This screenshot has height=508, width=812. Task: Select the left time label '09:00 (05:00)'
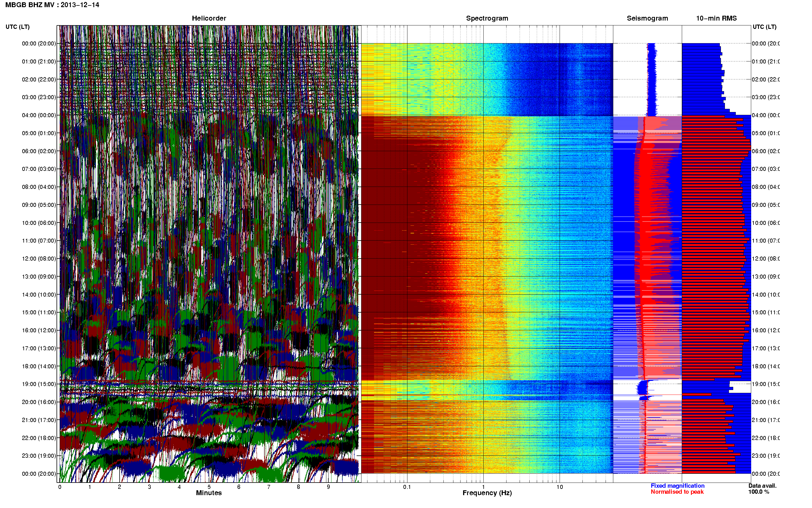point(39,205)
